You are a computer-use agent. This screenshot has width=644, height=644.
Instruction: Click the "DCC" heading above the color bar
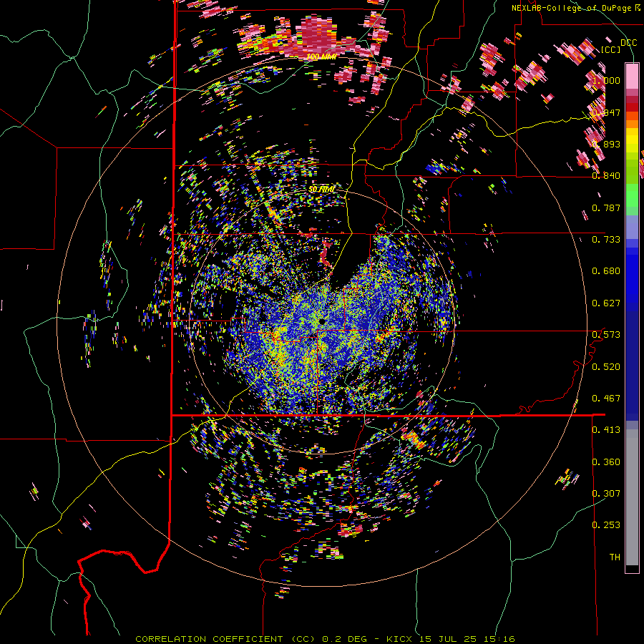pyautogui.click(x=629, y=43)
